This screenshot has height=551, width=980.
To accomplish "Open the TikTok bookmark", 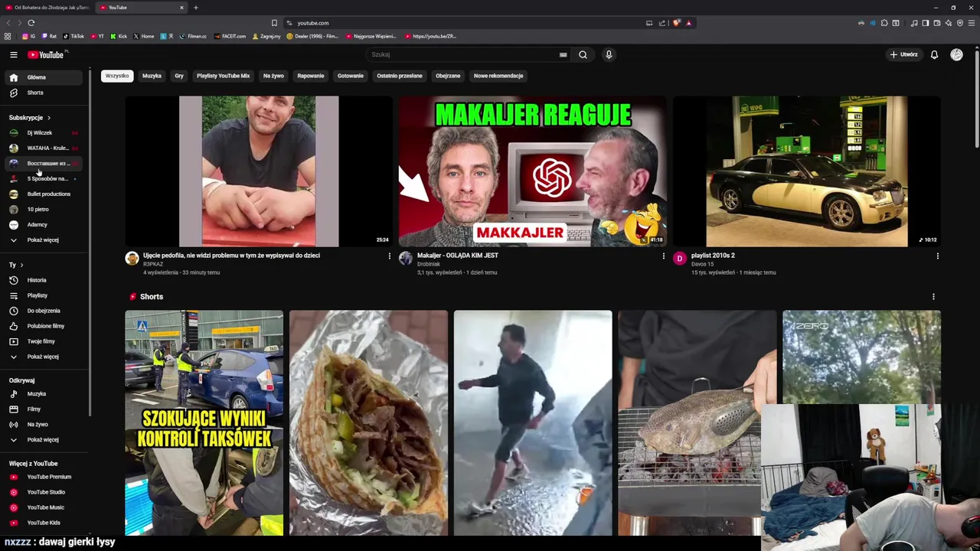I will pos(73,36).
